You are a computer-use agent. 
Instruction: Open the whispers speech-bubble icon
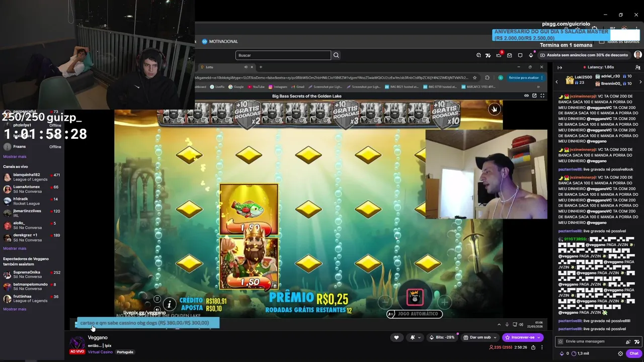pos(520,55)
